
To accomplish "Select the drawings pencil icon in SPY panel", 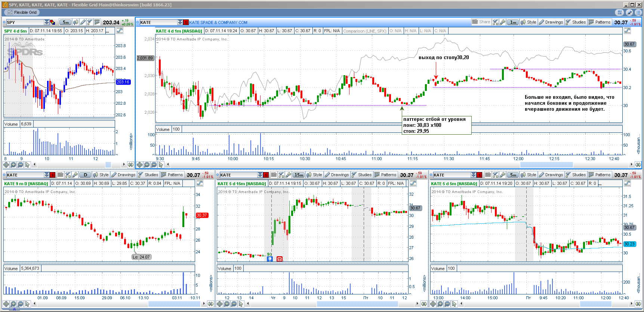I will pyautogui.click(x=83, y=22).
